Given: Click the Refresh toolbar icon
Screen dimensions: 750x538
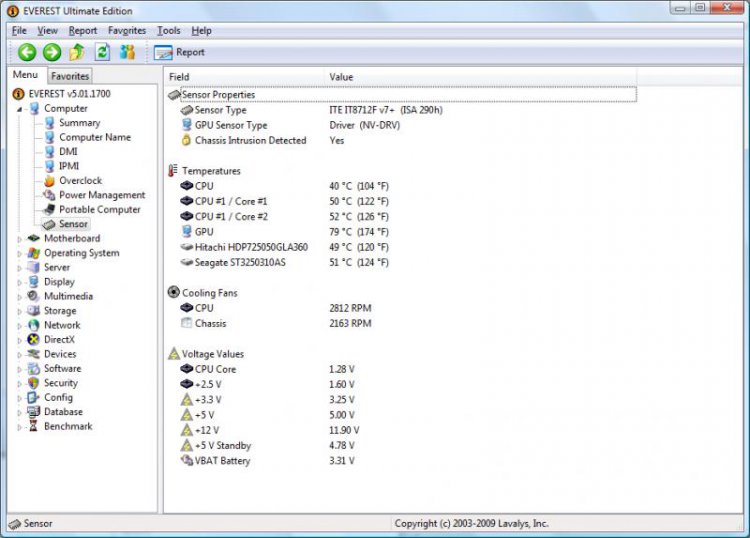Looking at the screenshot, I should (x=102, y=52).
